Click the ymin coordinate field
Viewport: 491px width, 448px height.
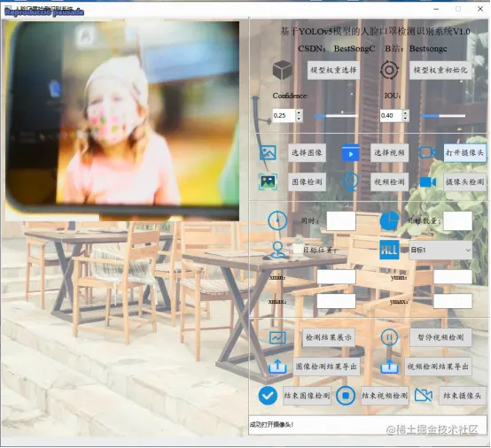(453, 277)
